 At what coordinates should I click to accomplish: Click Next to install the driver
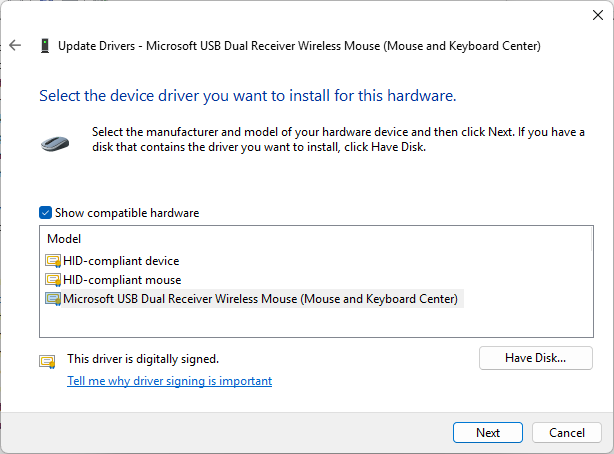(x=488, y=432)
